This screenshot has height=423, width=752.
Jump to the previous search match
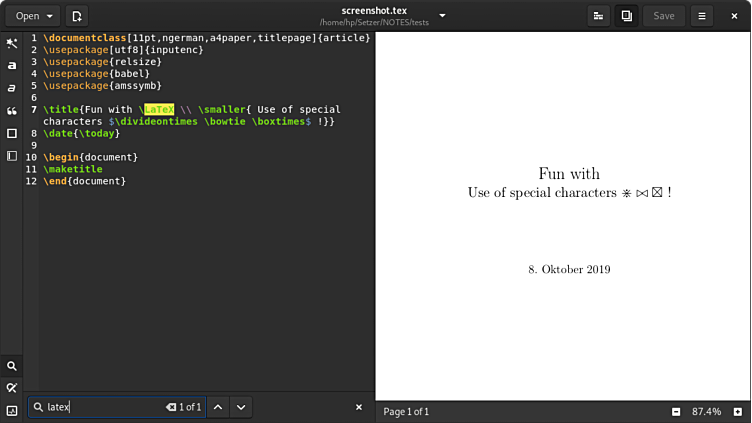(x=217, y=407)
